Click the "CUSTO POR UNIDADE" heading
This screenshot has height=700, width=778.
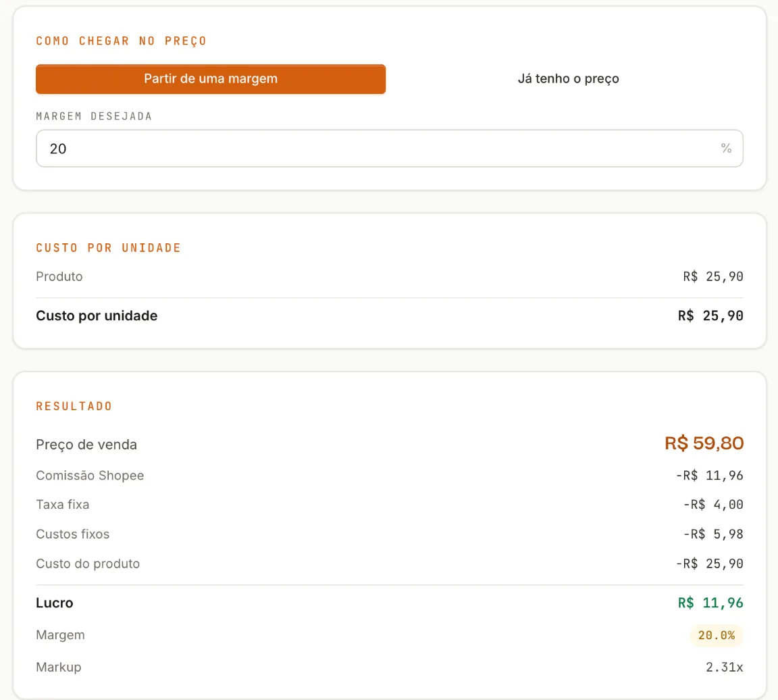(108, 248)
